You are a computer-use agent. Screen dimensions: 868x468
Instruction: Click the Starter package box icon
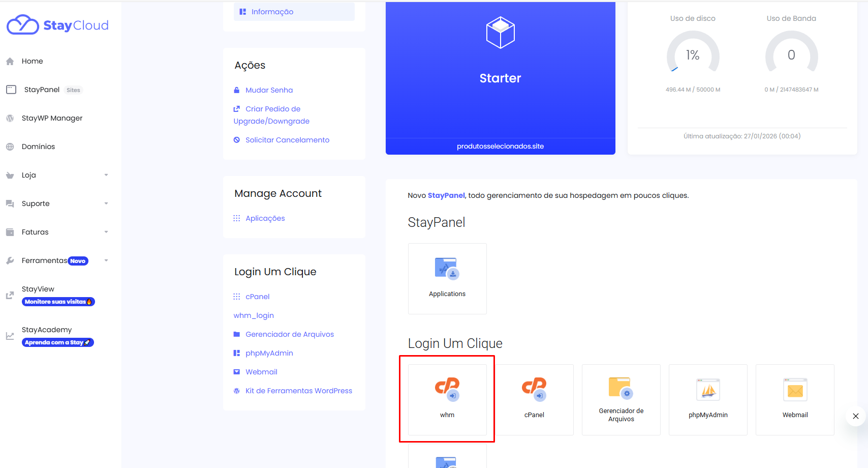click(500, 33)
